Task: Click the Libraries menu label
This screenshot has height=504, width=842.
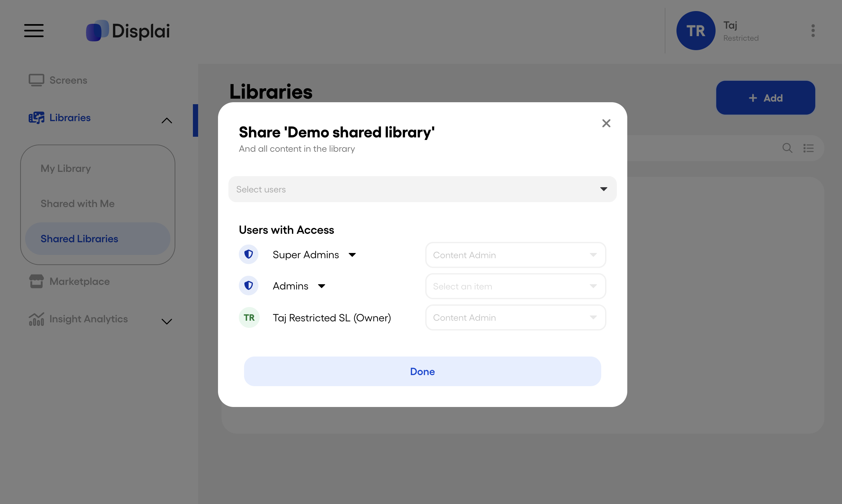Action: [x=70, y=118]
